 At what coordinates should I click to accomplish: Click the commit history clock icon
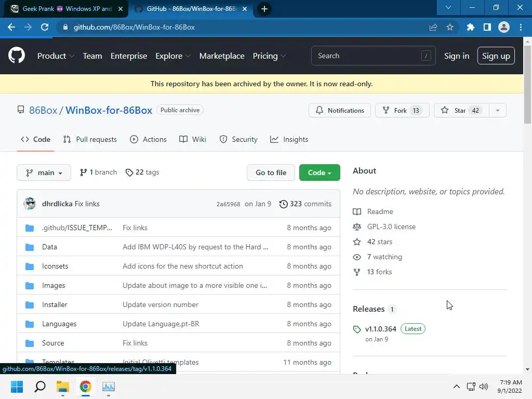(283, 204)
